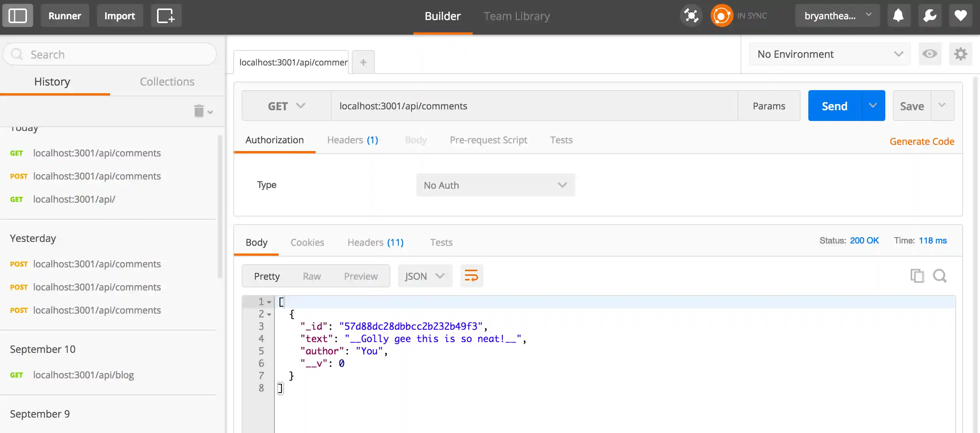Collapse JSON fold arrow on line 2
The height and width of the screenshot is (433, 980).
coord(269,314)
